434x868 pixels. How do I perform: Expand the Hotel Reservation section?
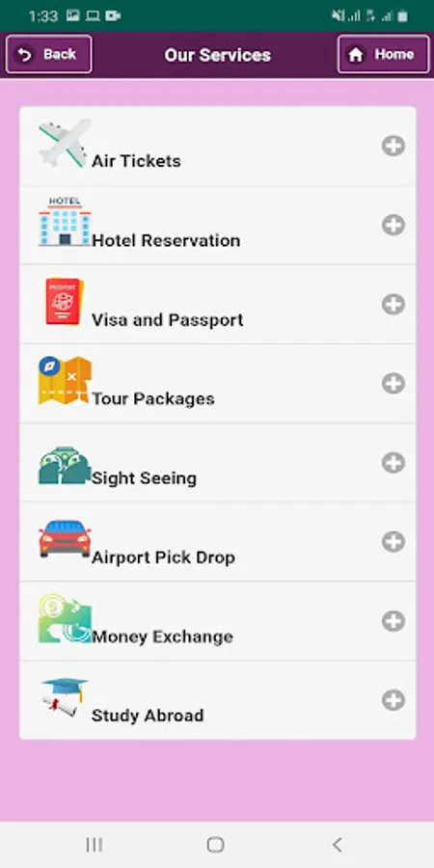(x=393, y=226)
